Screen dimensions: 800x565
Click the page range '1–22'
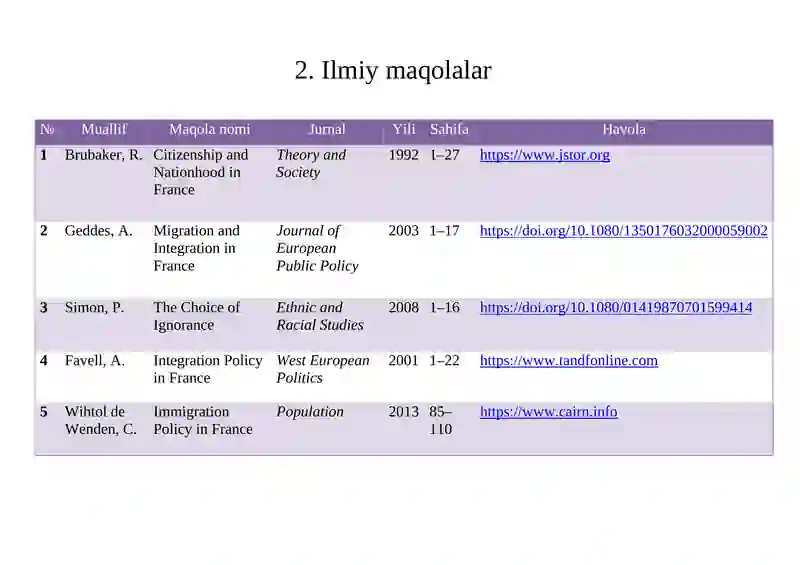tap(444, 361)
